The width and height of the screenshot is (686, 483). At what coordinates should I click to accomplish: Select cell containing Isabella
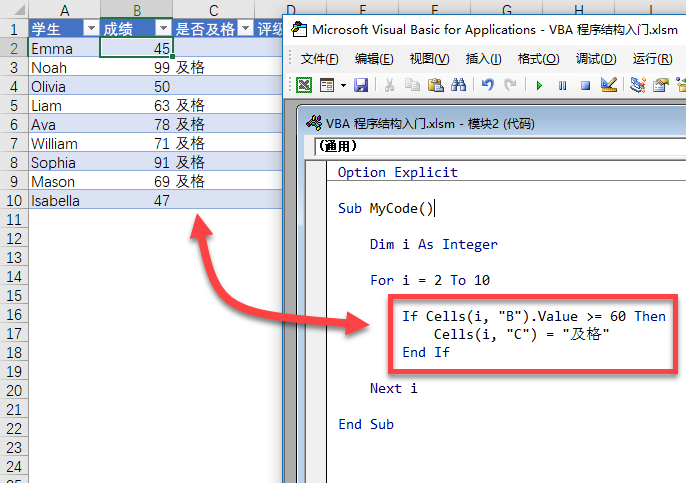point(63,200)
